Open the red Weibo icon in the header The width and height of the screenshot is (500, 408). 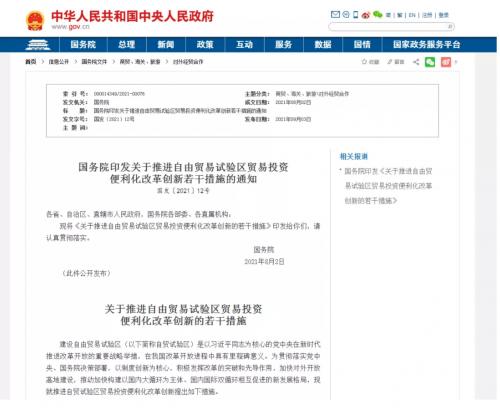click(366, 15)
